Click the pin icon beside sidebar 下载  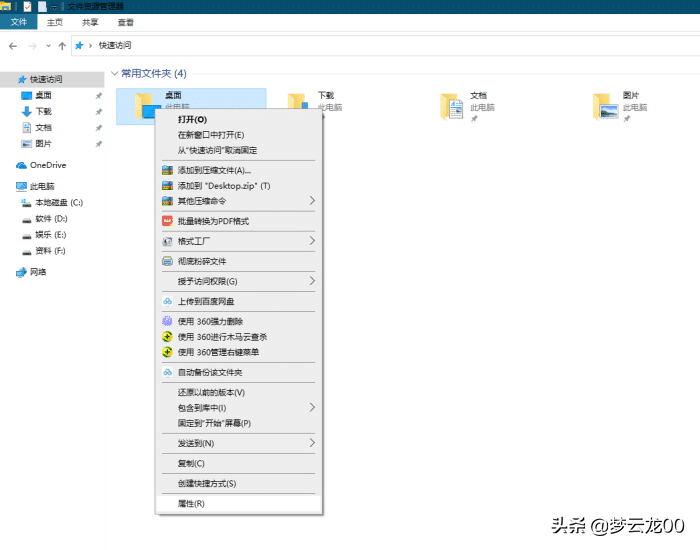[99, 112]
